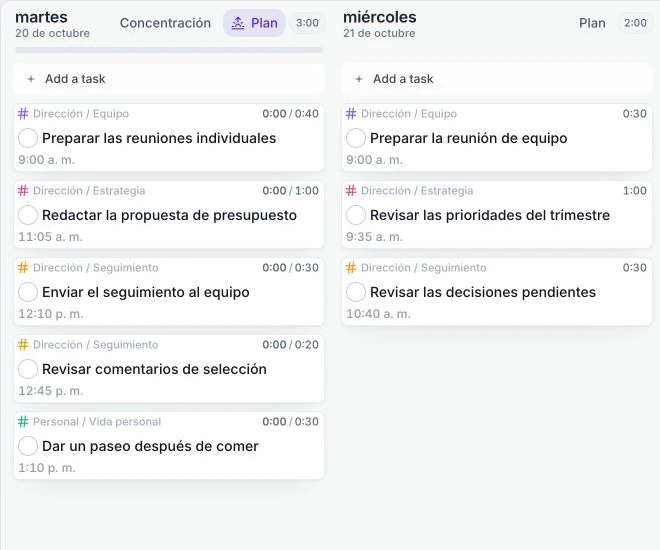
Task: Check off Preparar la reunión de equipo
Action: coord(356,138)
